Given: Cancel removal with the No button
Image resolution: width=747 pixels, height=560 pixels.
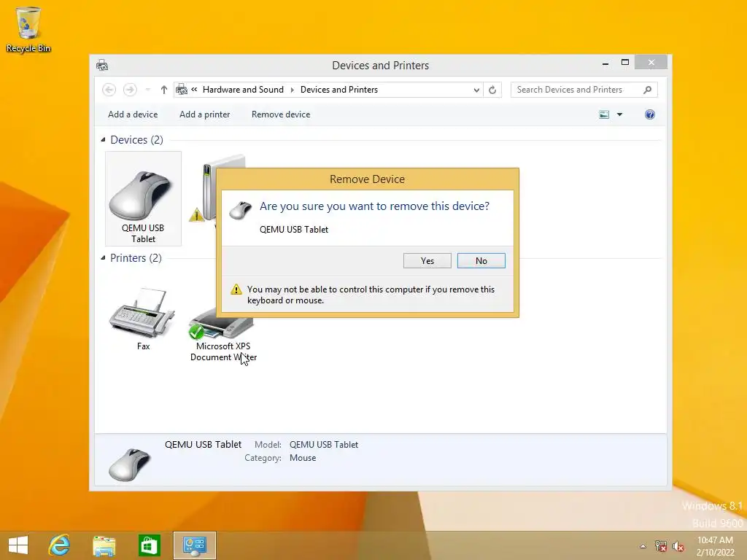Looking at the screenshot, I should click(x=481, y=260).
